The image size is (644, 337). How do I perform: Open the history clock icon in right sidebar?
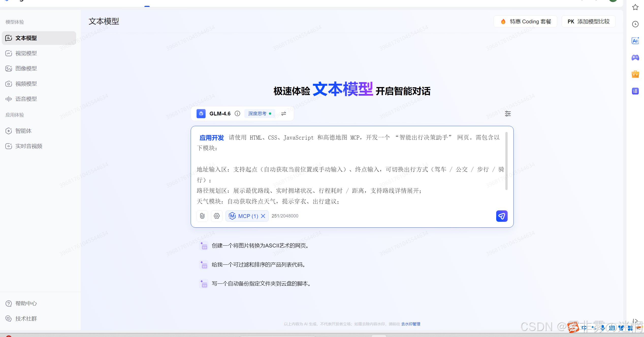(x=635, y=24)
